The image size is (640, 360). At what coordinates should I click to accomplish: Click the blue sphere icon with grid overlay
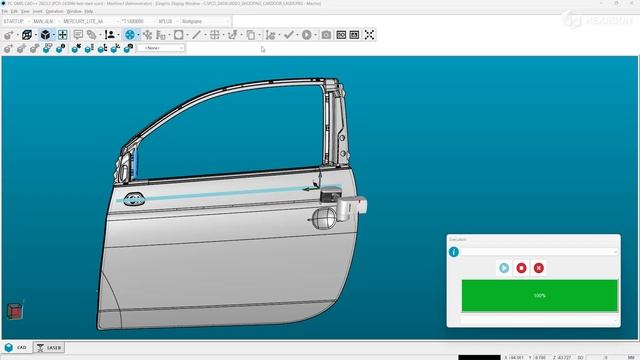tap(47, 49)
